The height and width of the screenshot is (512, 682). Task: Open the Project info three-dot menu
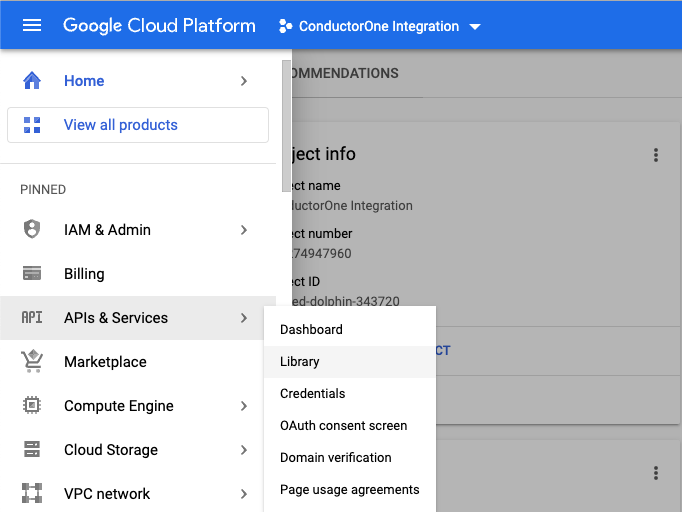[x=656, y=155]
